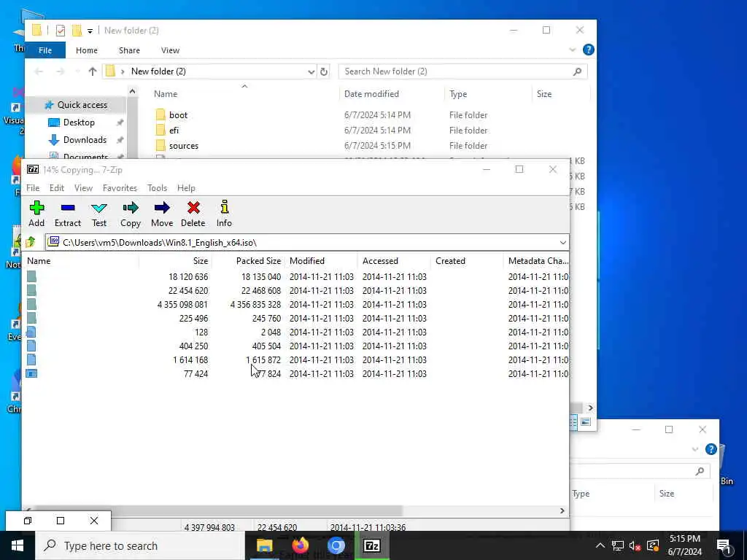747x560 pixels.
Task: Click Explorer up-directory arrow
Action: [93, 71]
